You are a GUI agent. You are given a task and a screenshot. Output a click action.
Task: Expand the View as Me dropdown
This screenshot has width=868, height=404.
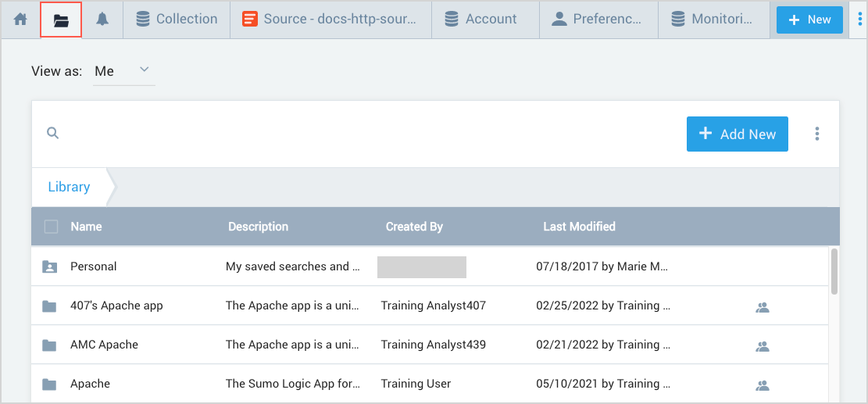coord(123,71)
